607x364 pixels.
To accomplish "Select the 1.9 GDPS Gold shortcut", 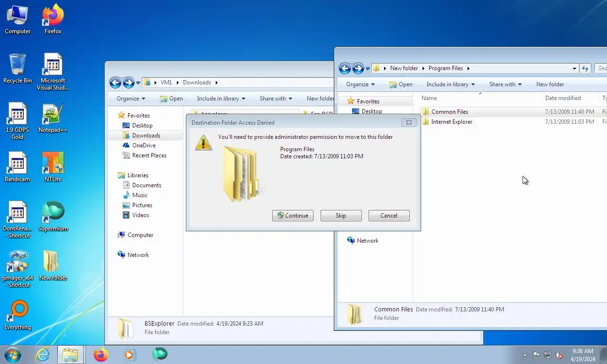I will point(18,121).
